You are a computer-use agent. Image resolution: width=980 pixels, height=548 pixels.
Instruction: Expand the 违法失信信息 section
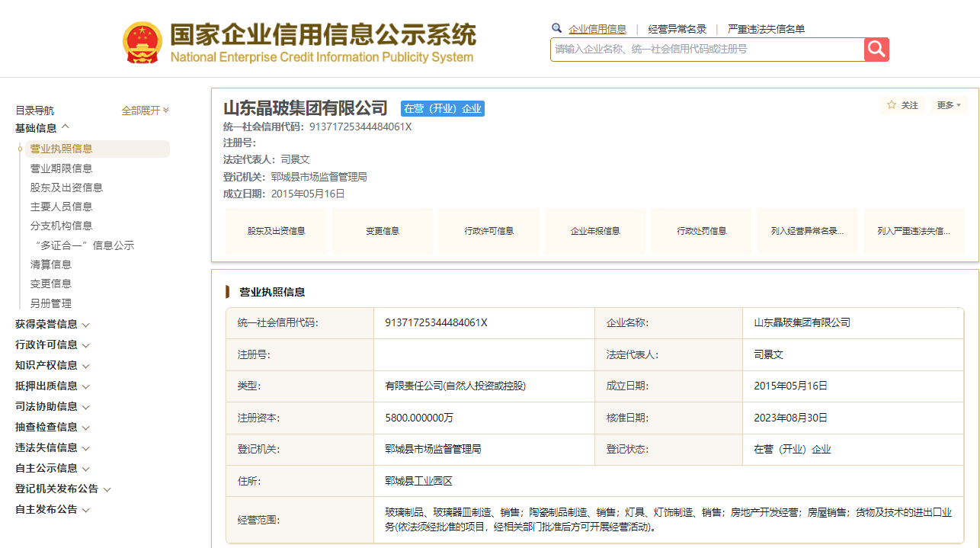point(53,447)
